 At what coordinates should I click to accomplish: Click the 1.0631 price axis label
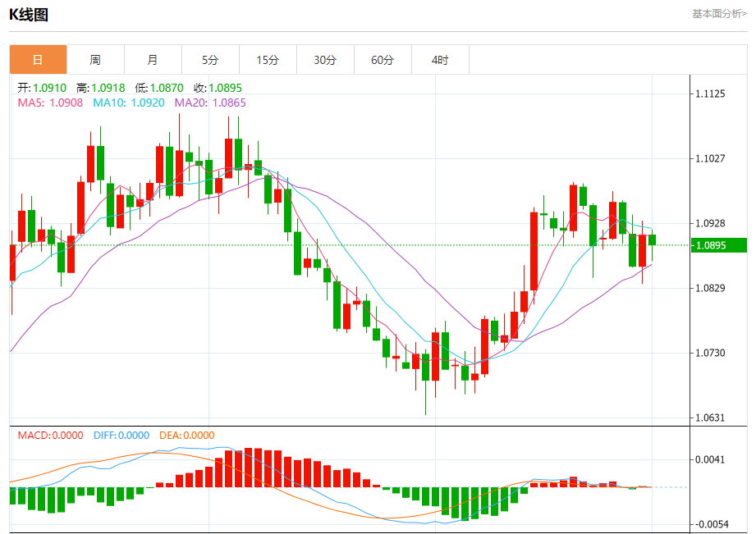point(710,418)
